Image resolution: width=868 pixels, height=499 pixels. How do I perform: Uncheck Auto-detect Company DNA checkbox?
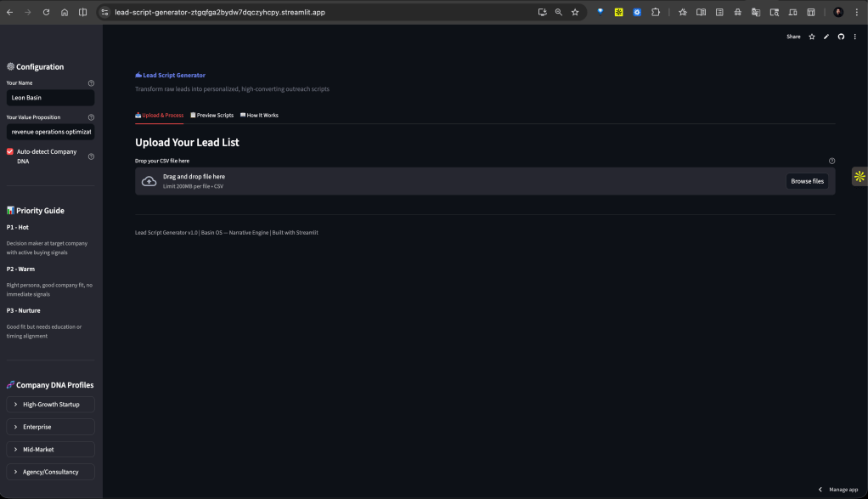click(x=10, y=152)
